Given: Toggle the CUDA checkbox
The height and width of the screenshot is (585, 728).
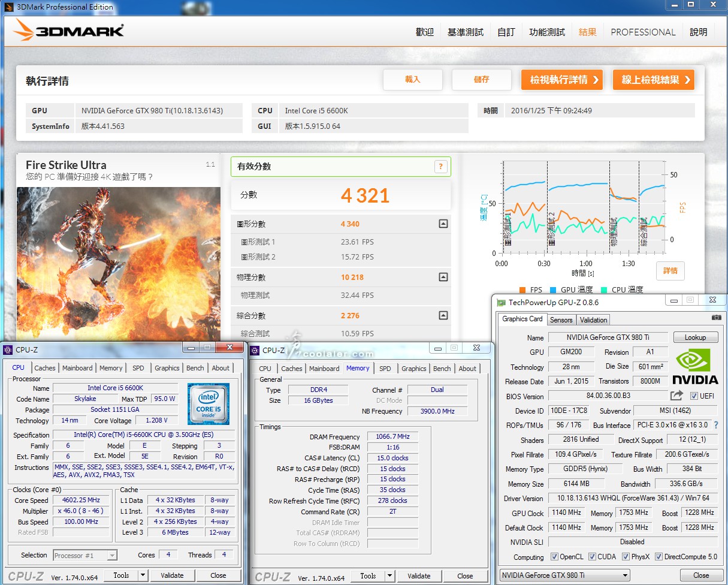Looking at the screenshot, I should 592,557.
